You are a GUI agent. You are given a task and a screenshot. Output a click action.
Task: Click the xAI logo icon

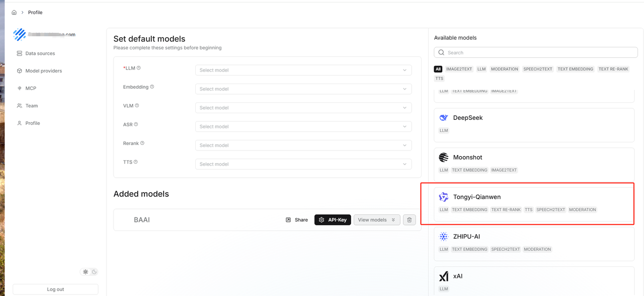444,276
